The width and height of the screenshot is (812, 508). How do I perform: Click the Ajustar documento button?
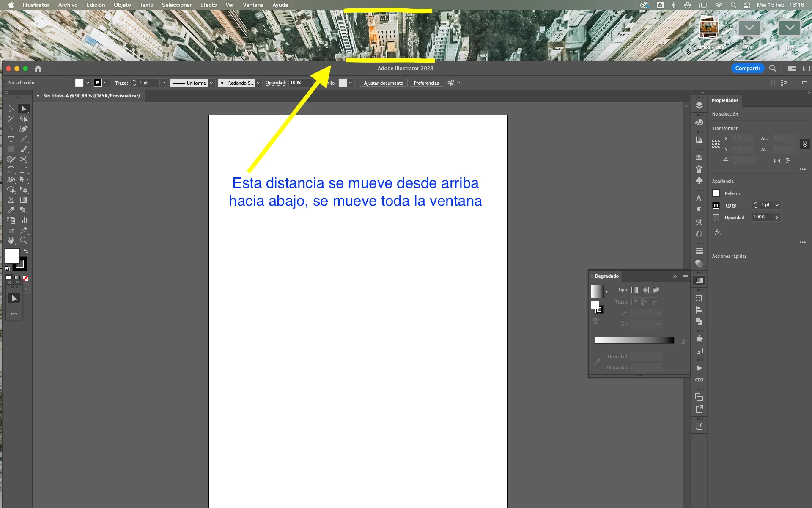[x=383, y=83]
